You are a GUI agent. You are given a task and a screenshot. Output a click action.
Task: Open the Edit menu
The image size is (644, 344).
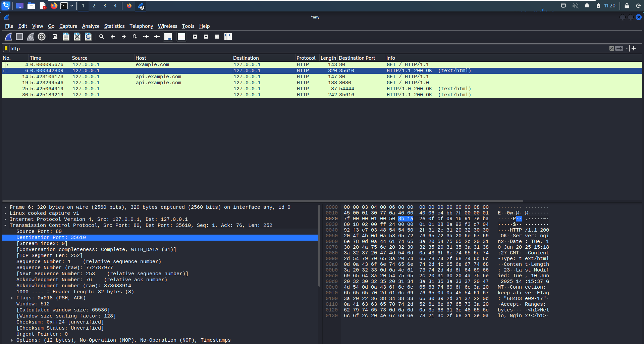click(x=22, y=26)
